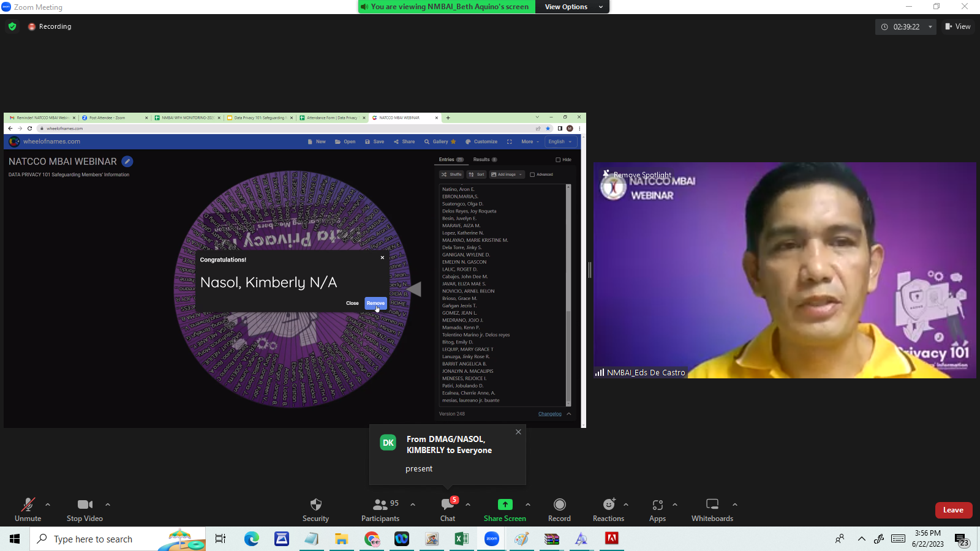
Task: Stop Video camera icon
Action: coord(85,504)
